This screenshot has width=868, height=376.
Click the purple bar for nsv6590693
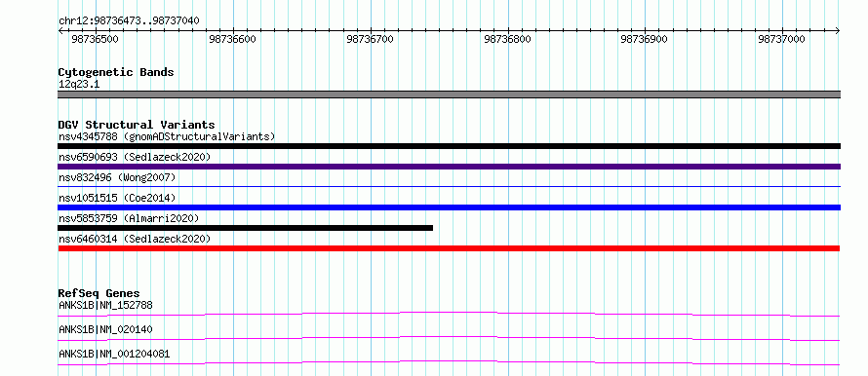449,167
